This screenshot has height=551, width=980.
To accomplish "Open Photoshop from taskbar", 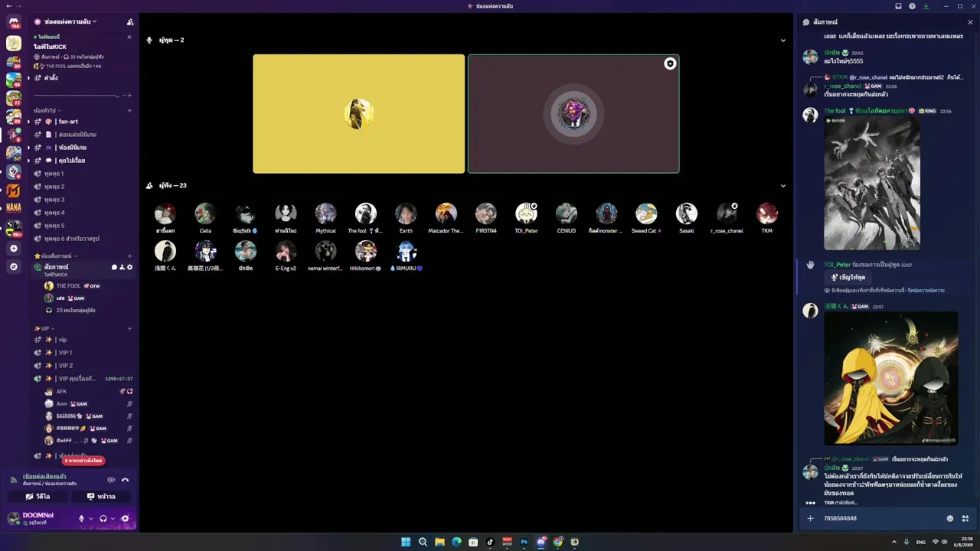I will (x=524, y=542).
